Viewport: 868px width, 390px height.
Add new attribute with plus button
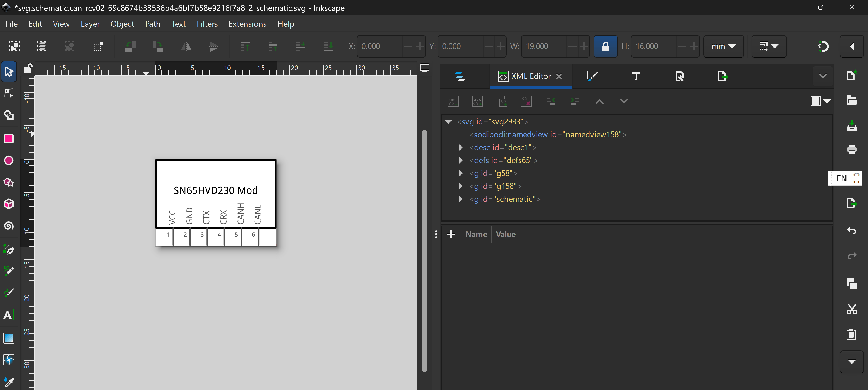[451, 234]
